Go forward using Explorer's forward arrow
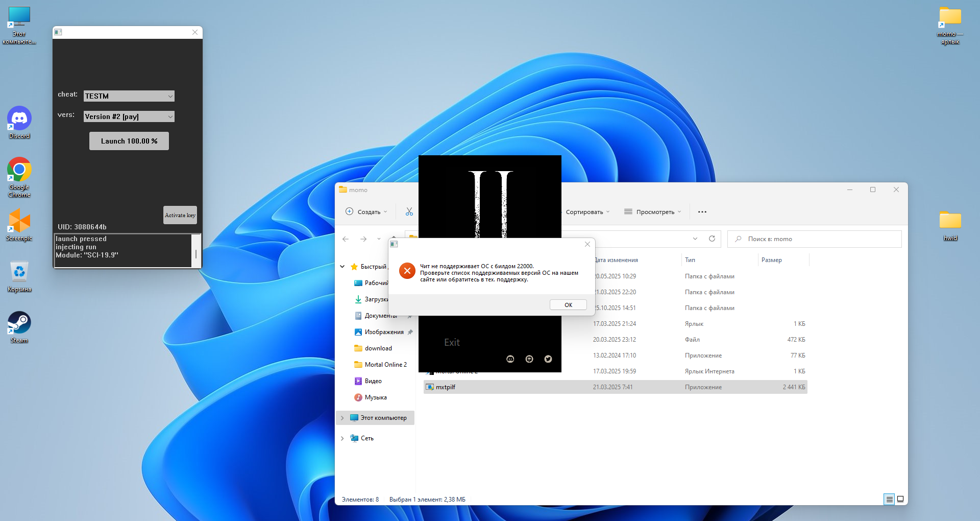Image resolution: width=980 pixels, height=521 pixels. pos(363,239)
